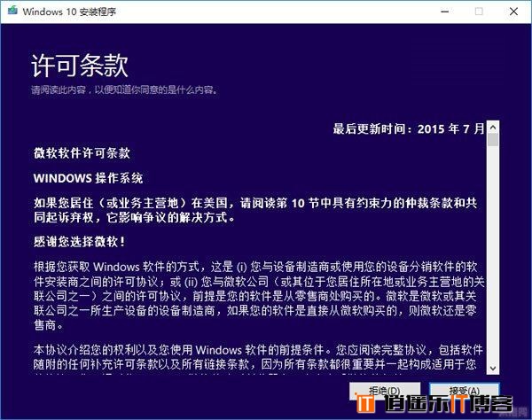Click the 接受(A) accept button

(x=464, y=391)
